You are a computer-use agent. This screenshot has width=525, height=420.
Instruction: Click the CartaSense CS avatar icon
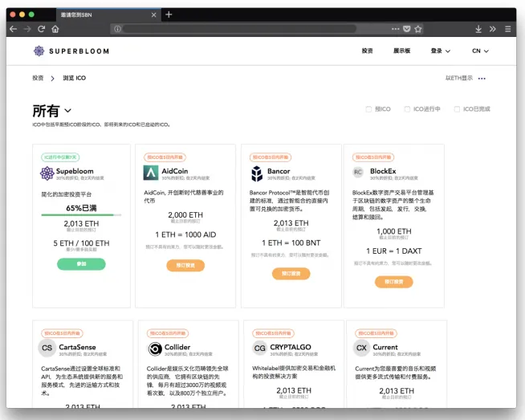[x=47, y=348]
